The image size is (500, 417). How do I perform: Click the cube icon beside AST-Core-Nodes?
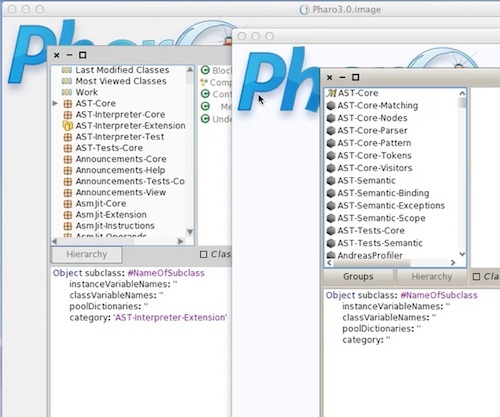(x=331, y=118)
